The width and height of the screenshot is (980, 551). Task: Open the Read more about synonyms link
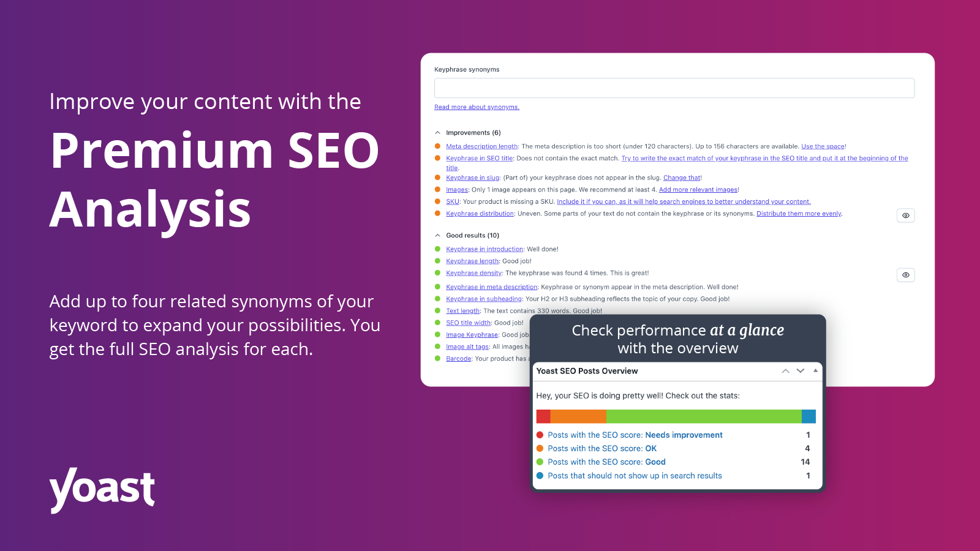point(477,107)
